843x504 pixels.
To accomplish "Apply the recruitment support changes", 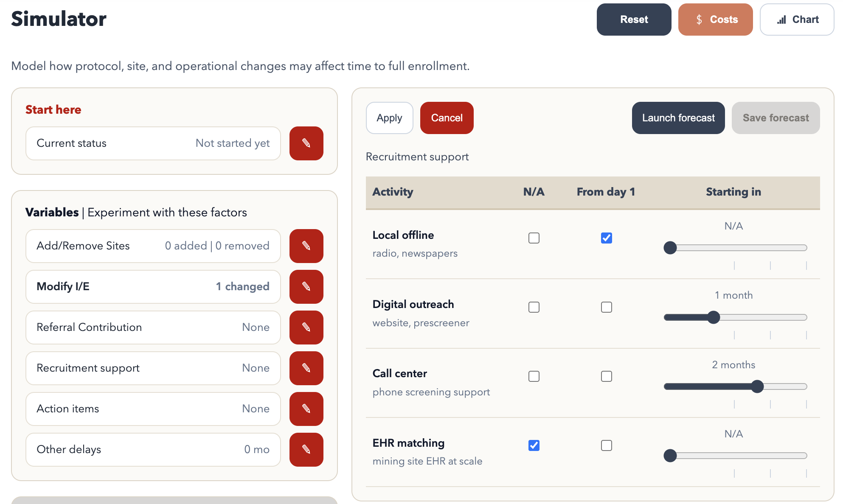I will pos(389,118).
